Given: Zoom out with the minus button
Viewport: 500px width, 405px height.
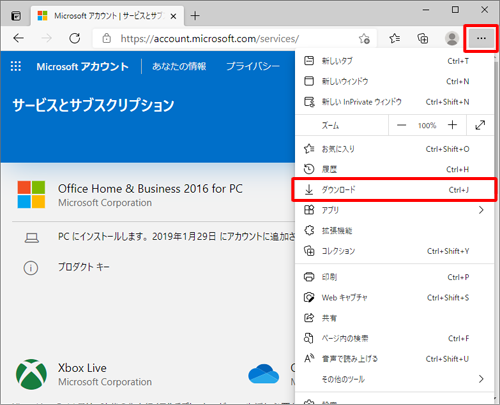Looking at the screenshot, I should [401, 125].
